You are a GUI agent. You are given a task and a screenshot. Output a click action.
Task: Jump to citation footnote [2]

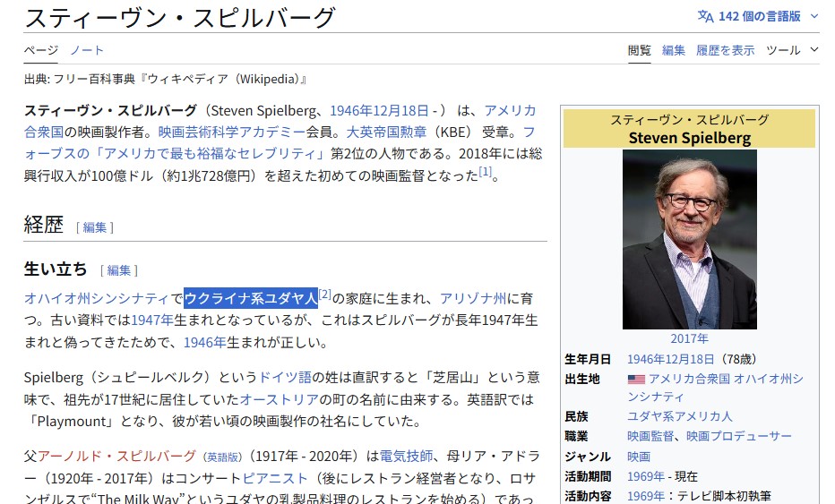325,295
